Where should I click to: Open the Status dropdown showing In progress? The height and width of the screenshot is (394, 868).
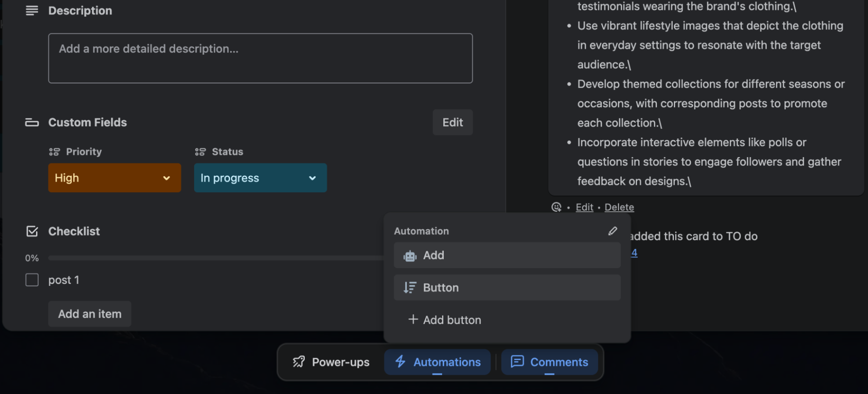pos(260,177)
